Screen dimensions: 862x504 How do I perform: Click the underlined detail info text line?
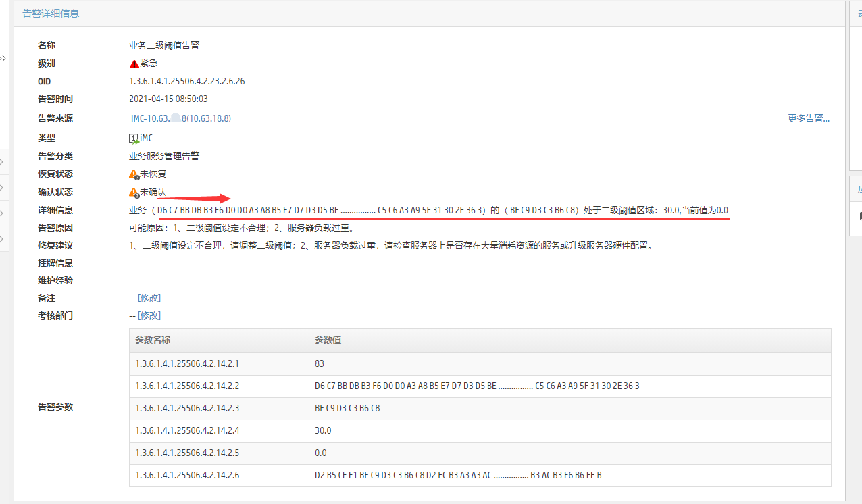tap(428, 210)
